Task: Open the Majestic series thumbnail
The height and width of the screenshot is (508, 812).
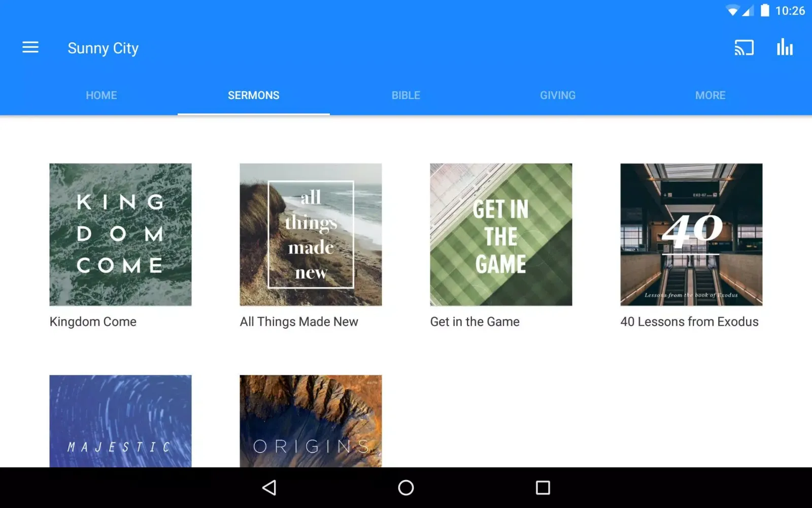Action: [120, 421]
